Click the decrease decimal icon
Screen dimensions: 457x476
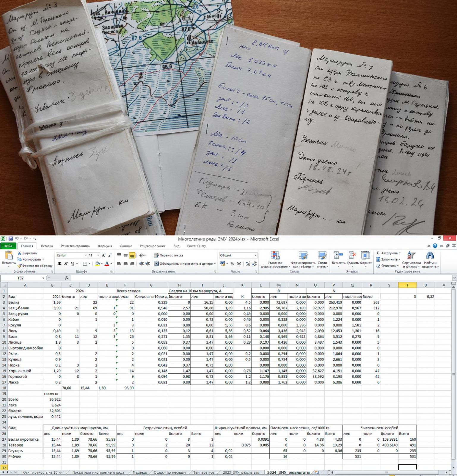255,264
